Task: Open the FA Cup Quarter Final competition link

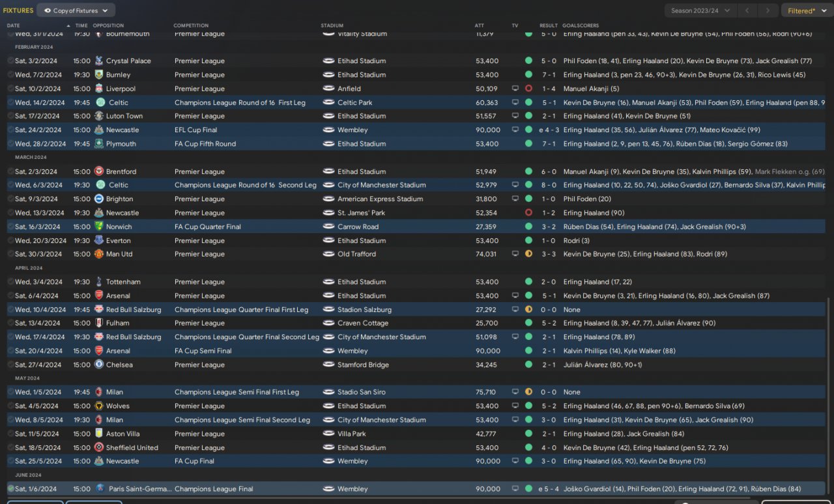Action: [208, 227]
